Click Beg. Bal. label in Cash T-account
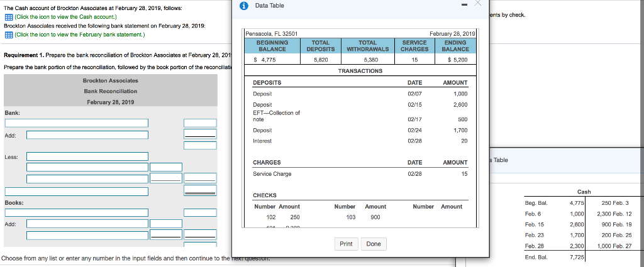Viewport: 644px width, 267px height. (536, 203)
